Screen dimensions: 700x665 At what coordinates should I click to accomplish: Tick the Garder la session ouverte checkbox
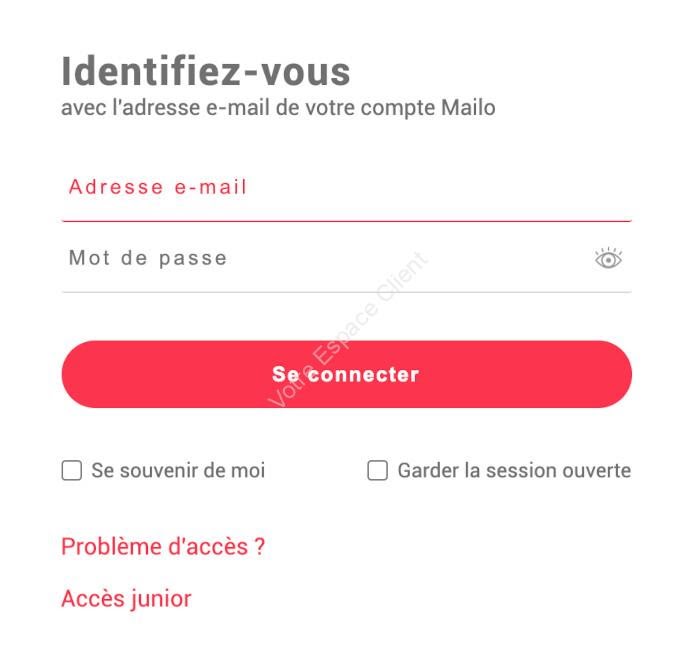pos(377,470)
